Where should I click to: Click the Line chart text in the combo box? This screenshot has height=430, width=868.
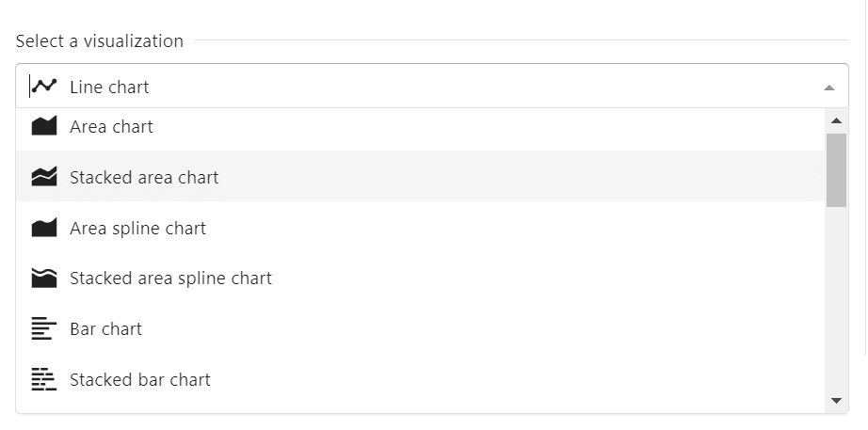(x=109, y=87)
